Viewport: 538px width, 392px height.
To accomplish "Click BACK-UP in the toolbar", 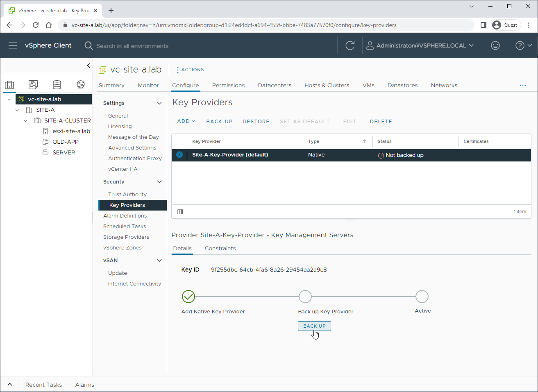I will [x=219, y=121].
